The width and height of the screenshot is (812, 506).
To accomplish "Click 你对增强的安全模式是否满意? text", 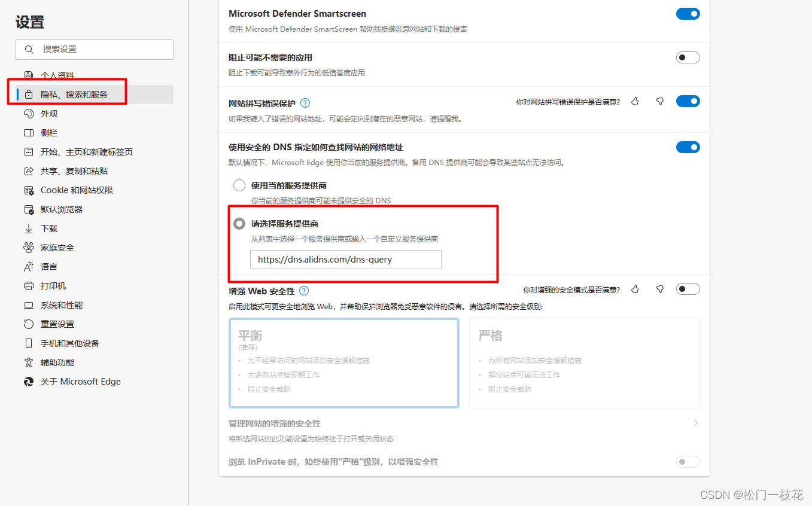I will pyautogui.click(x=571, y=290).
